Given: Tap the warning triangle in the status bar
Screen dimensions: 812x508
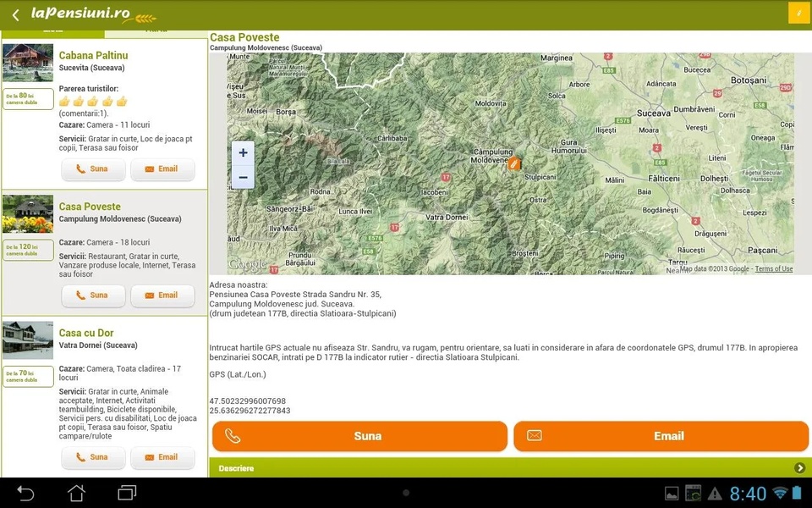Looking at the screenshot, I should pos(715,494).
